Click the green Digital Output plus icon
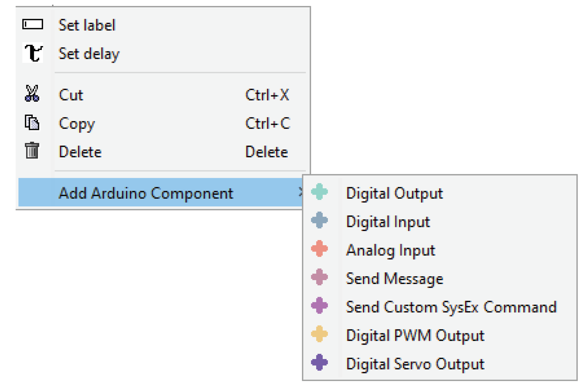This screenshot has width=588, height=390. coord(319,192)
